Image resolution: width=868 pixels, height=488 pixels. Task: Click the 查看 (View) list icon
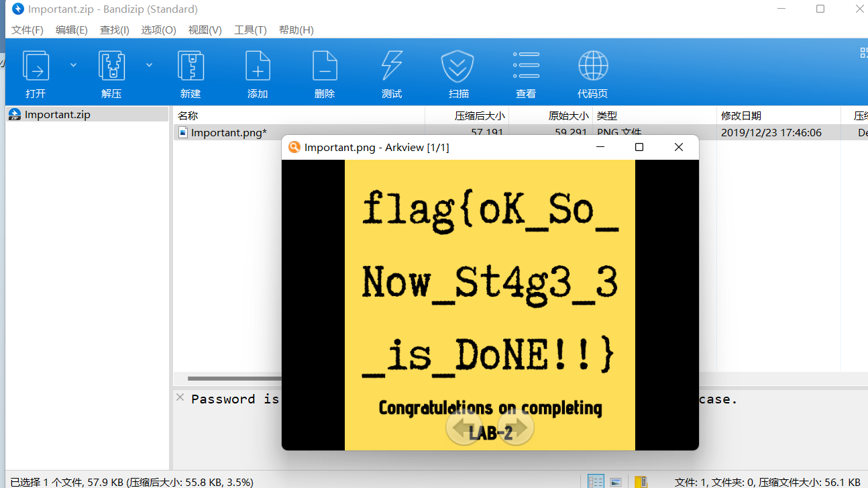(526, 65)
